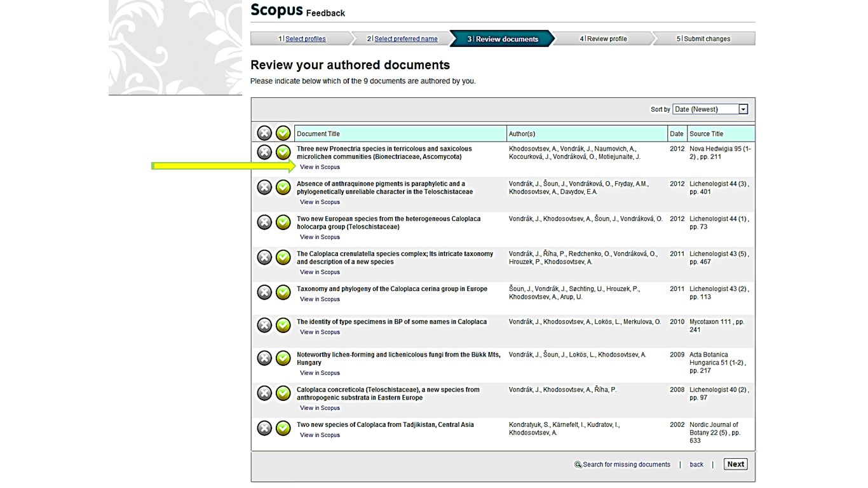
Task: Reject the 'Caloplaca cerina group' document
Action: (264, 292)
